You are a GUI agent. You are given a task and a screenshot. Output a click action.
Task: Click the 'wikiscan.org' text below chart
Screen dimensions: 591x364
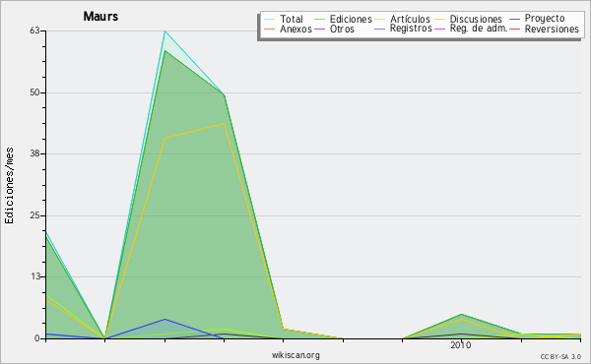(295, 355)
